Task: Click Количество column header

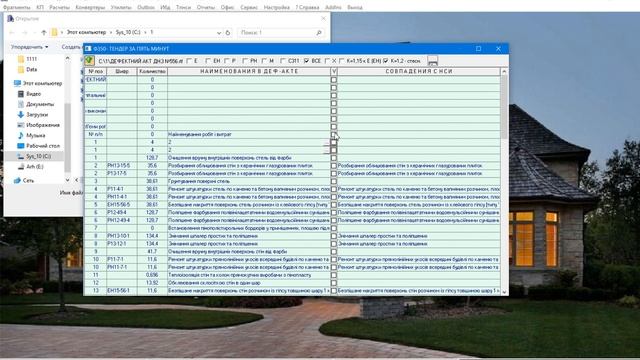Action: click(x=152, y=71)
